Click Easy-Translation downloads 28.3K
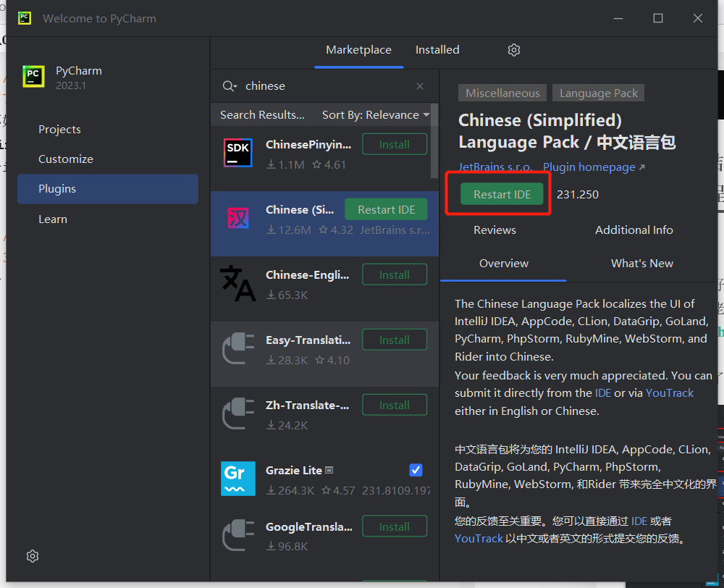The height and width of the screenshot is (588, 724). click(287, 360)
